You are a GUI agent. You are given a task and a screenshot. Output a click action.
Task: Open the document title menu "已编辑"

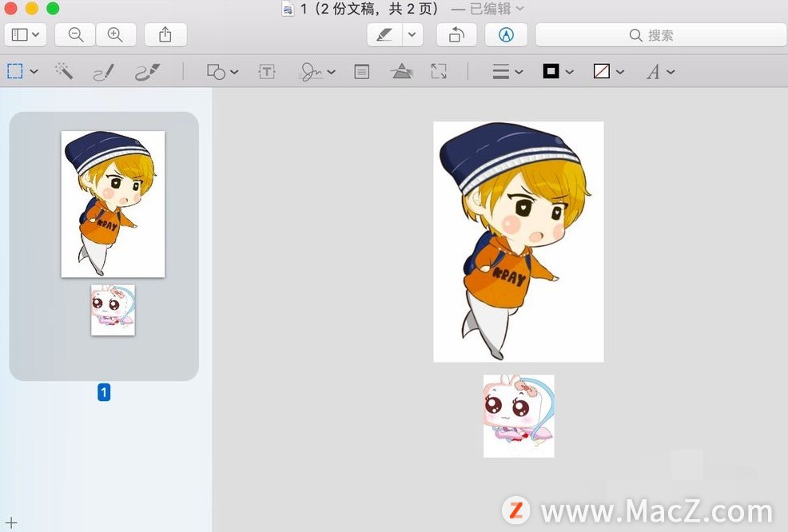[495, 9]
